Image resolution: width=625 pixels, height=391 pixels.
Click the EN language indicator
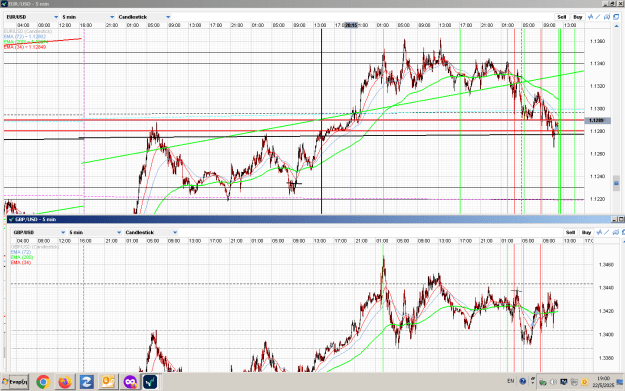pyautogui.click(x=511, y=381)
